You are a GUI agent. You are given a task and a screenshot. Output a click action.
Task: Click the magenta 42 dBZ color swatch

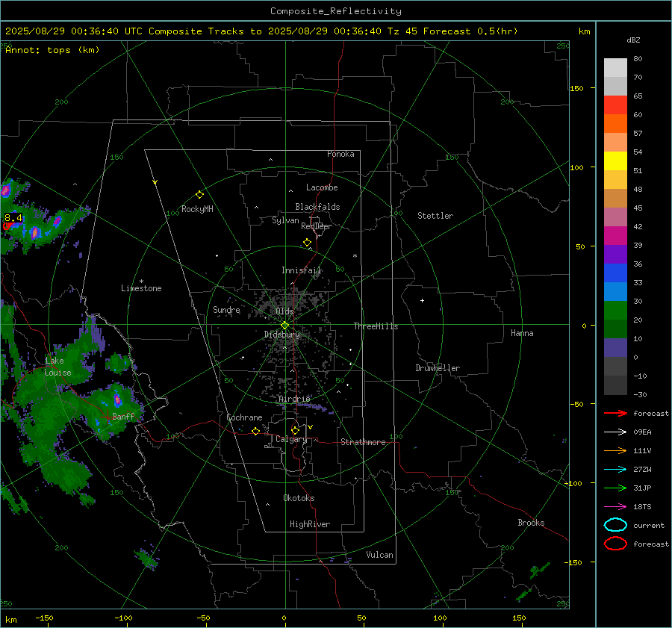point(615,235)
